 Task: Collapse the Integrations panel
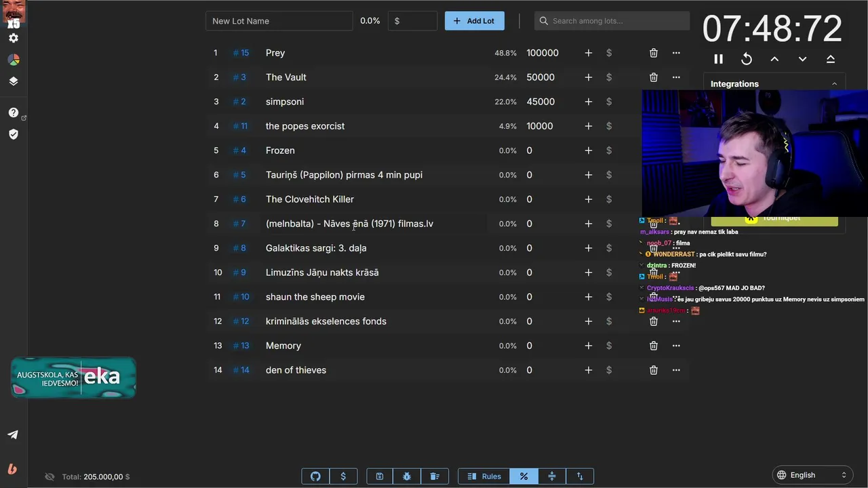(x=834, y=84)
